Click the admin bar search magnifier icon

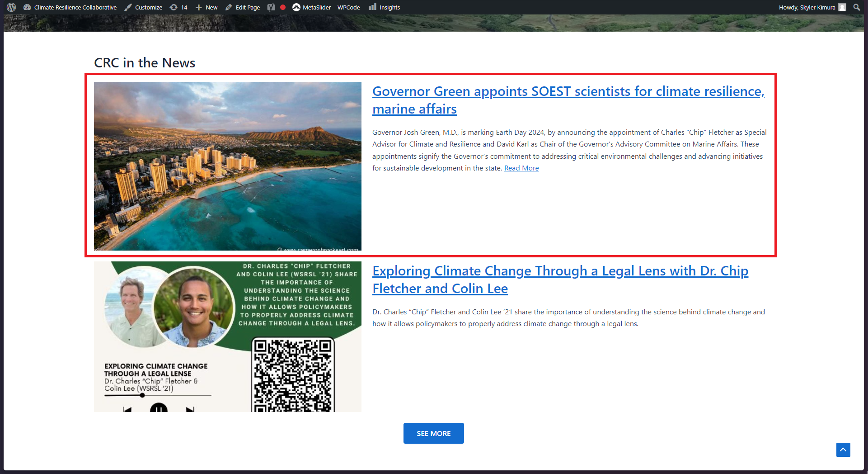tap(856, 7)
